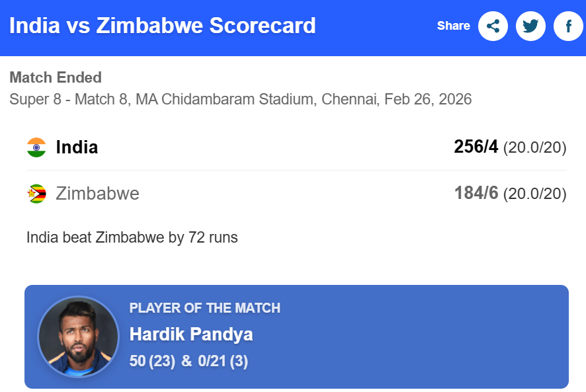Image resolution: width=586 pixels, height=392 pixels.
Task: Click the Zimbabwe flag icon
Action: pos(36,194)
